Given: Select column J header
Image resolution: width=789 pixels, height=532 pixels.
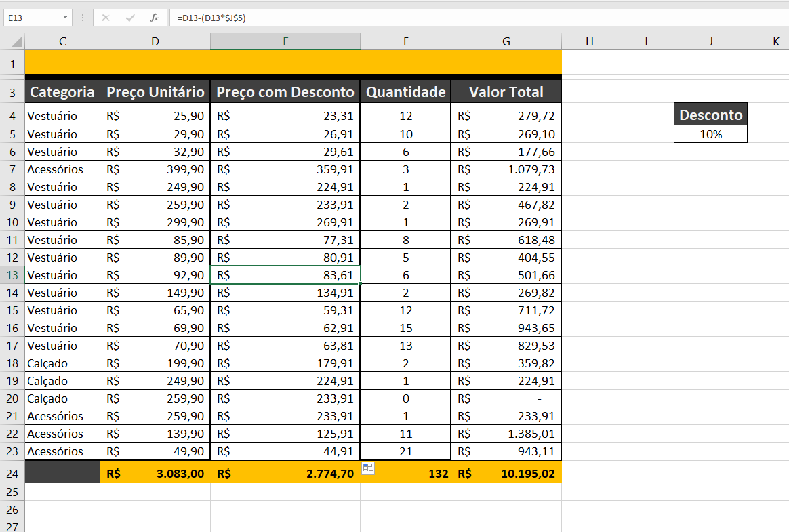Looking at the screenshot, I should (710, 41).
